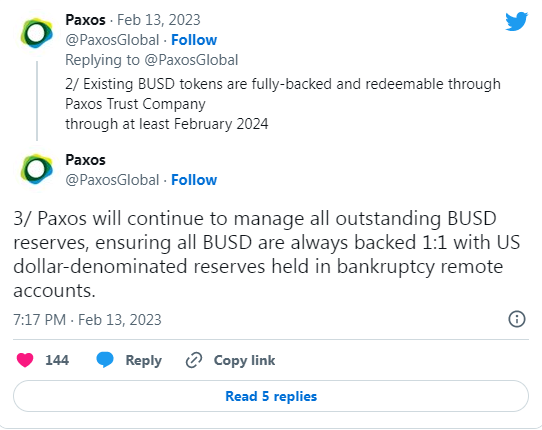This screenshot has height=430, width=542.
Task: Click the Feb 13, 2023 date beside Paxos
Action: click(159, 20)
